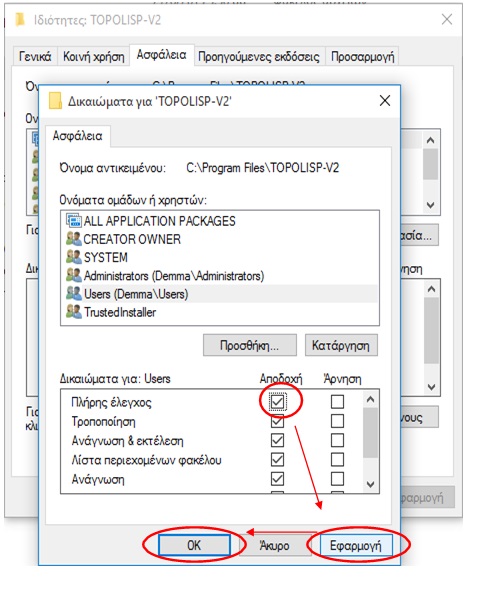Click the Λίστα περιεχομένων φακέλου label
Image resolution: width=500 pixels, height=600 pixels.
tap(146, 460)
